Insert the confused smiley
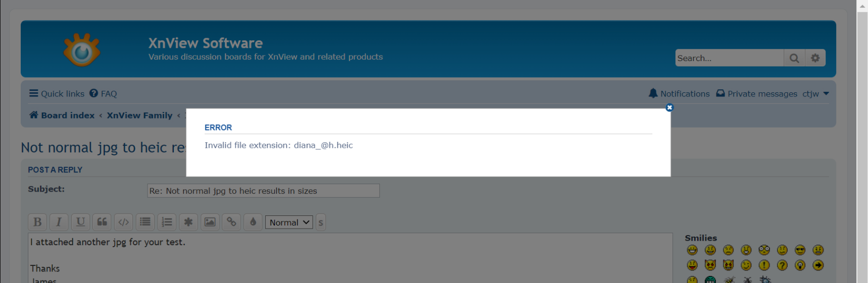Image resolution: width=868 pixels, height=283 pixels. click(x=782, y=250)
